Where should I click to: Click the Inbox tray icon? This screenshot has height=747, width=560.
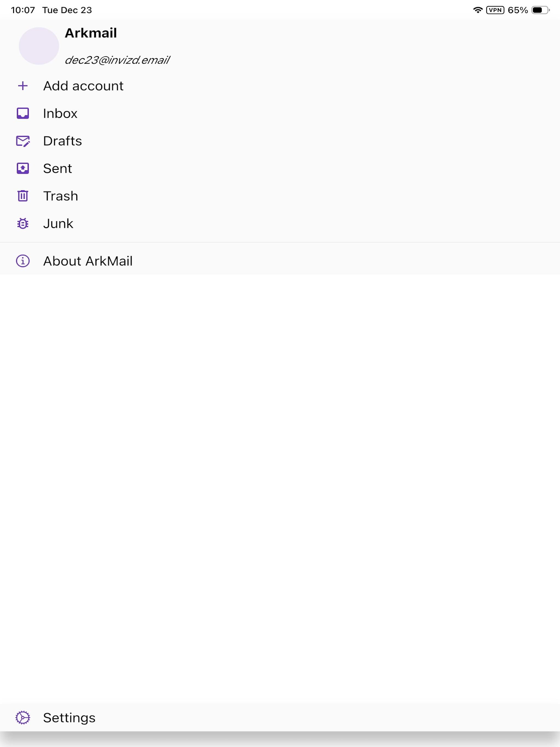23,113
